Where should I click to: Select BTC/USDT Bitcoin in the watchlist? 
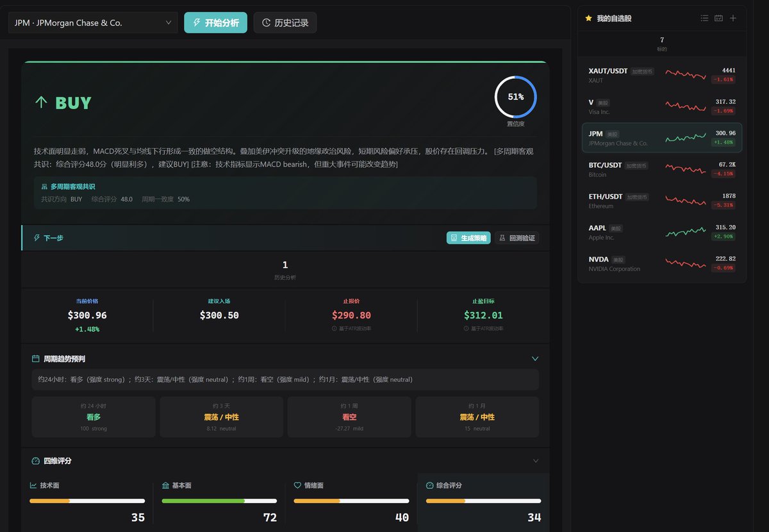662,169
